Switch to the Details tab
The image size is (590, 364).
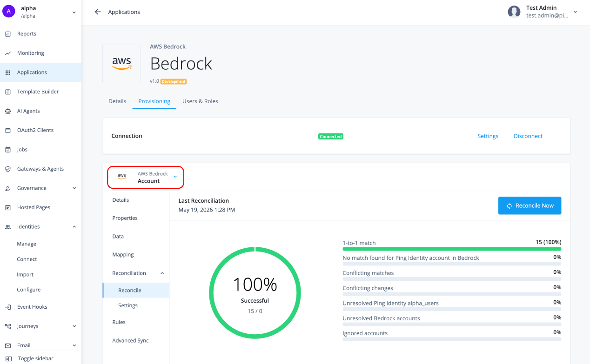coord(117,101)
